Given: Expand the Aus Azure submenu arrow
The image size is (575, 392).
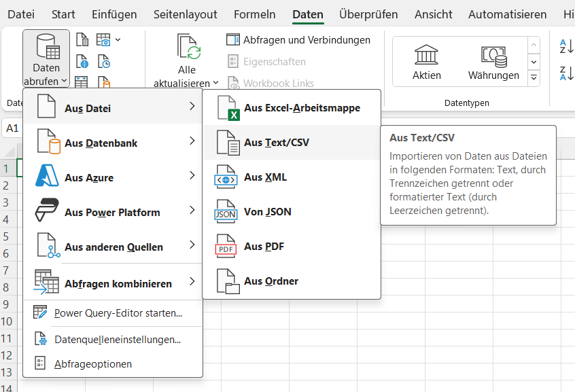Looking at the screenshot, I should [192, 176].
